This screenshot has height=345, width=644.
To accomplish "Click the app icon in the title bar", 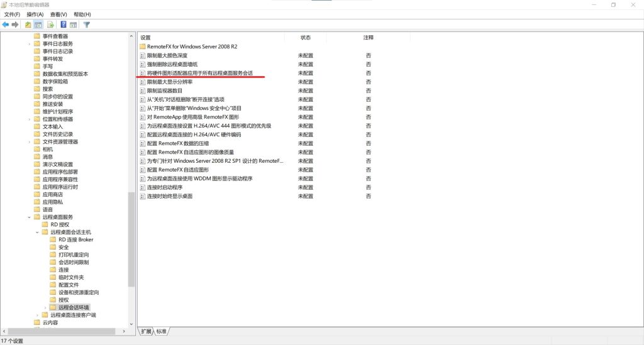I will pos(4,4).
